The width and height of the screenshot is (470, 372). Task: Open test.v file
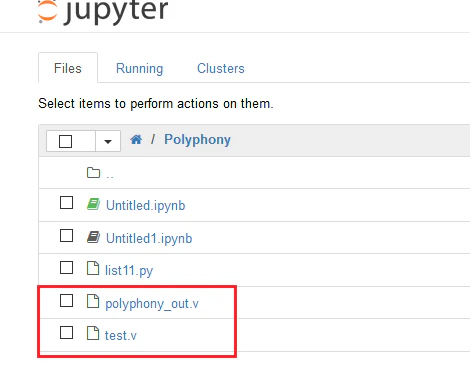[121, 335]
